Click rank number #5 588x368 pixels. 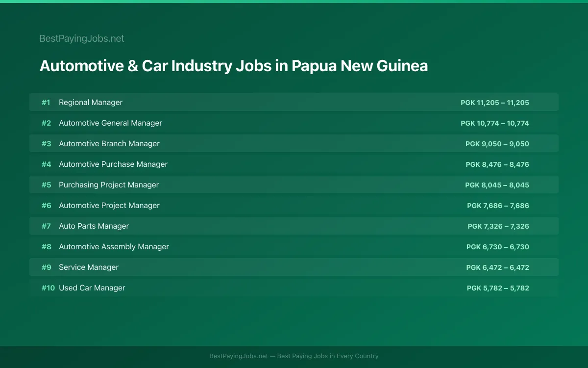pyautogui.click(x=46, y=185)
